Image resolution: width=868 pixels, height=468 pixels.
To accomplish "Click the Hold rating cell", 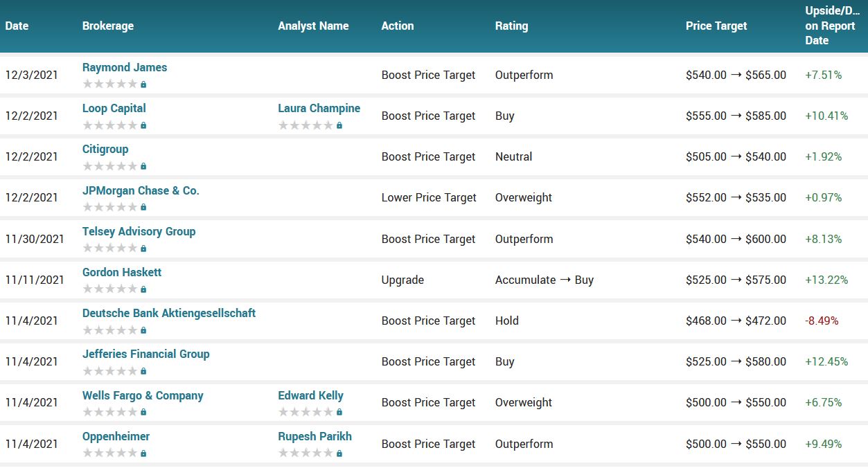I will click(507, 321).
